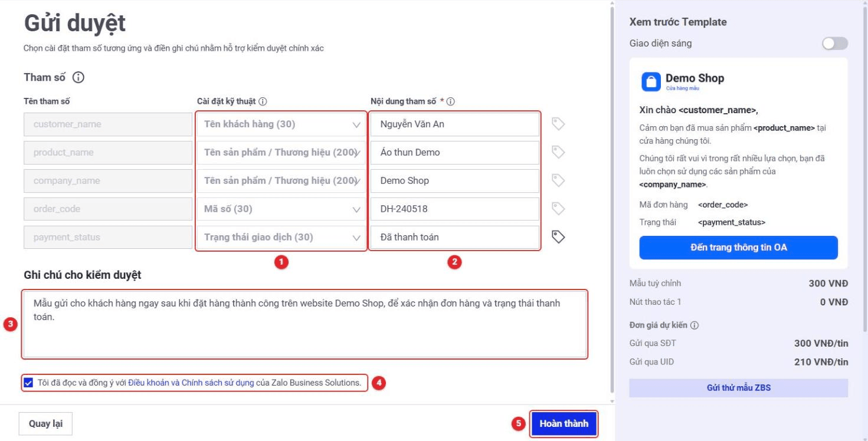Screen dimensions: 868x441
Task: Click the info icon beside Đơn giá dự kiến
Action: click(x=695, y=325)
